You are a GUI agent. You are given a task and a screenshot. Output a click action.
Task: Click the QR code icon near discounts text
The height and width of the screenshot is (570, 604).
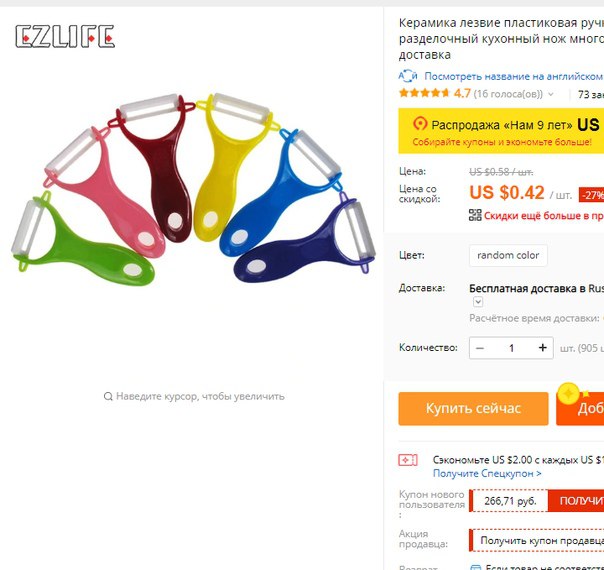point(475,215)
